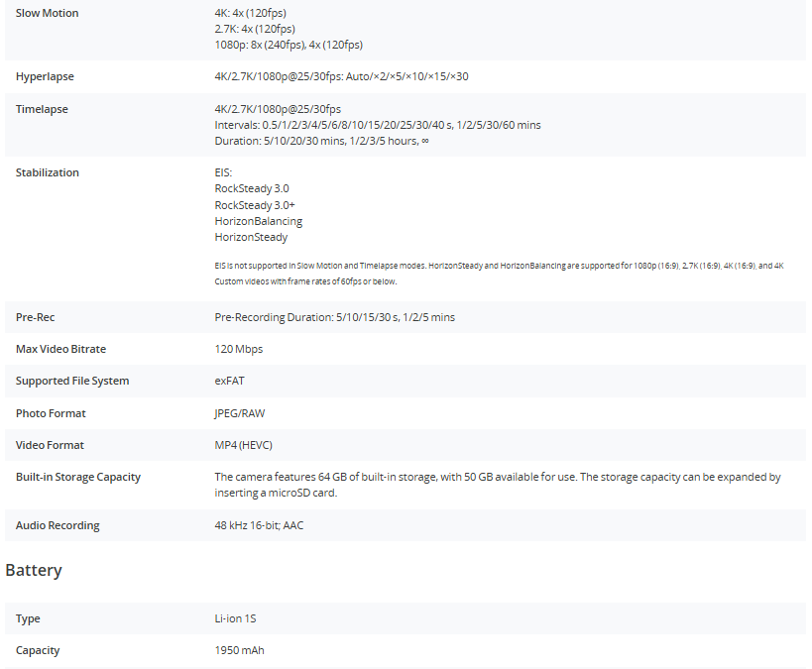Click the Max Video Bitrate label
The width and height of the screenshot is (812, 669).
60,349
